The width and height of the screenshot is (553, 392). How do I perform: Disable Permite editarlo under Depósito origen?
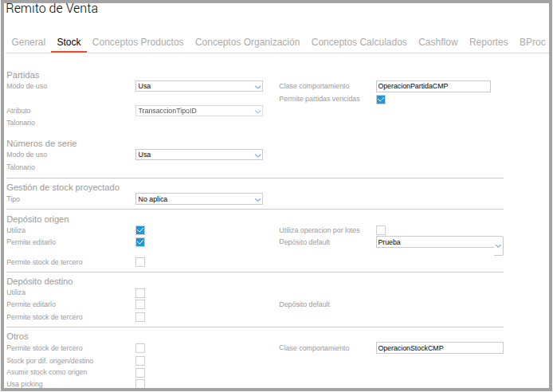pyautogui.click(x=140, y=242)
